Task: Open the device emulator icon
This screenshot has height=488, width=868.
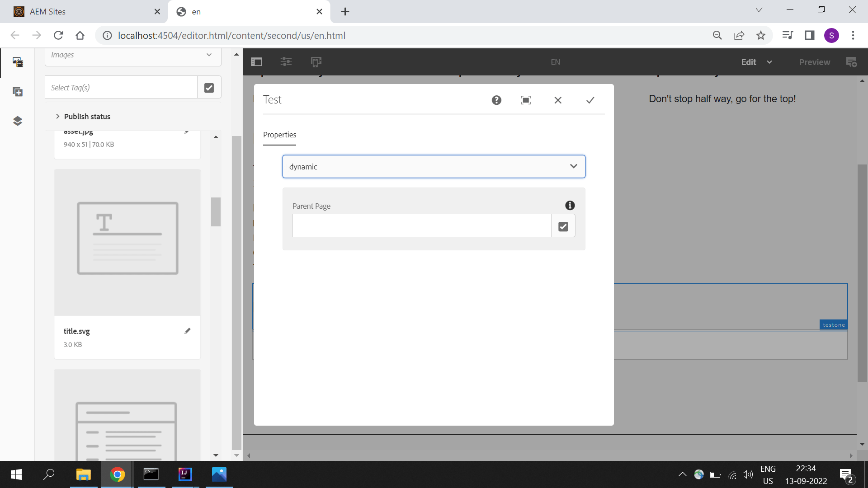Action: click(316, 62)
